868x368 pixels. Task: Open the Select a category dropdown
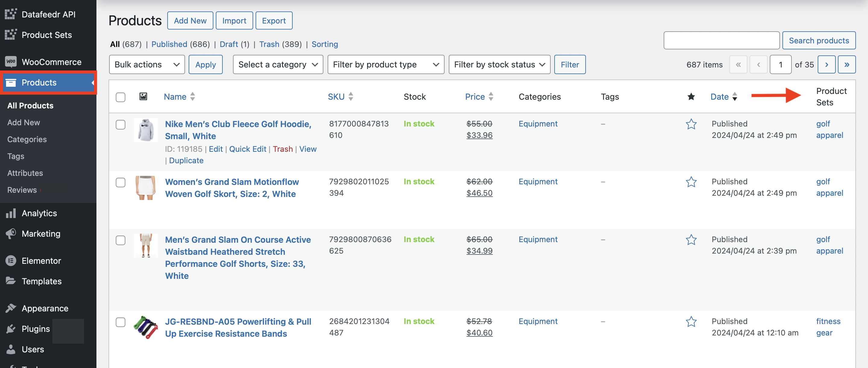pyautogui.click(x=278, y=64)
